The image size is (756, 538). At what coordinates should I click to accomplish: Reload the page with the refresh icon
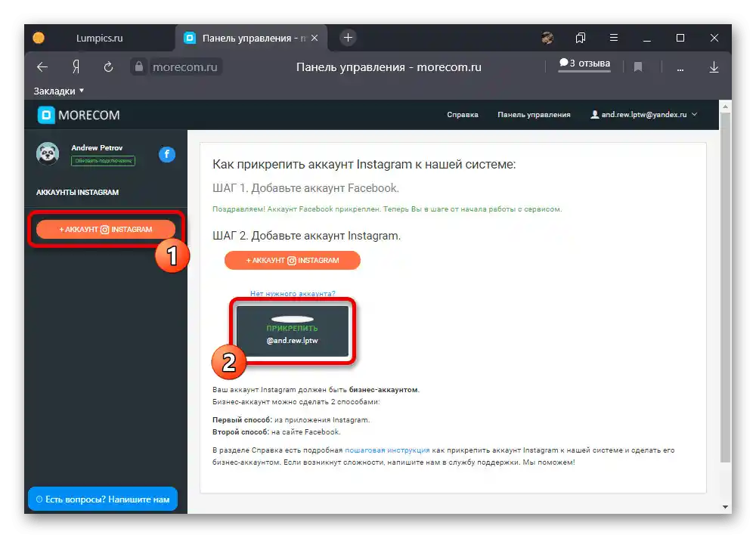(108, 67)
